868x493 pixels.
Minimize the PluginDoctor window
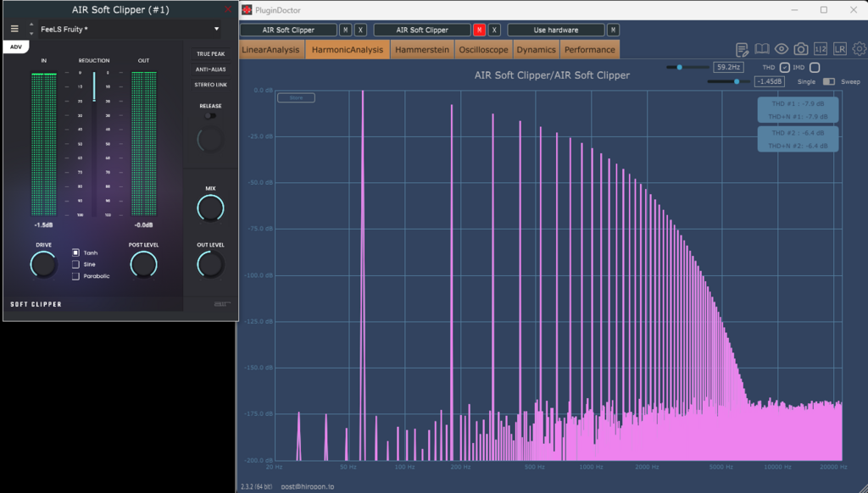coord(794,9)
